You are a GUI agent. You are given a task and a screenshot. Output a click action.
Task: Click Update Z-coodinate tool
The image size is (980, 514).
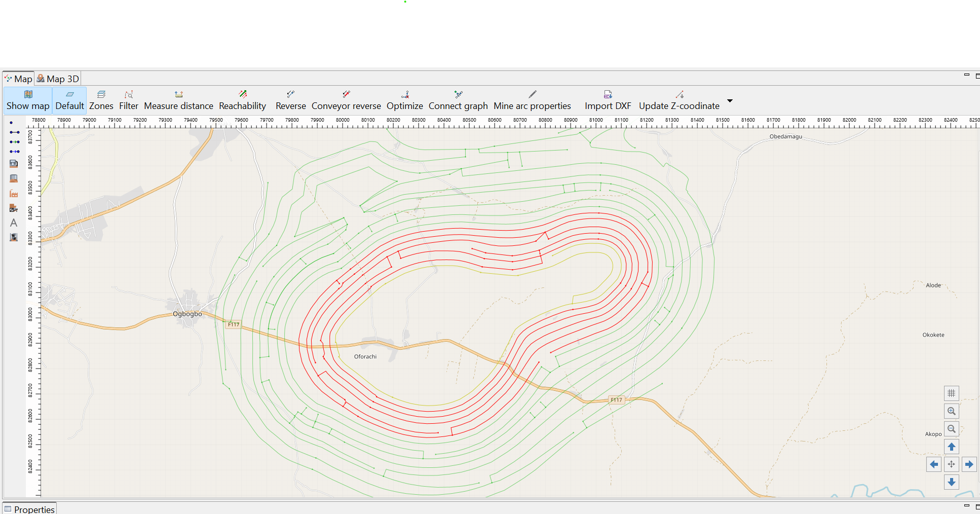(679, 100)
